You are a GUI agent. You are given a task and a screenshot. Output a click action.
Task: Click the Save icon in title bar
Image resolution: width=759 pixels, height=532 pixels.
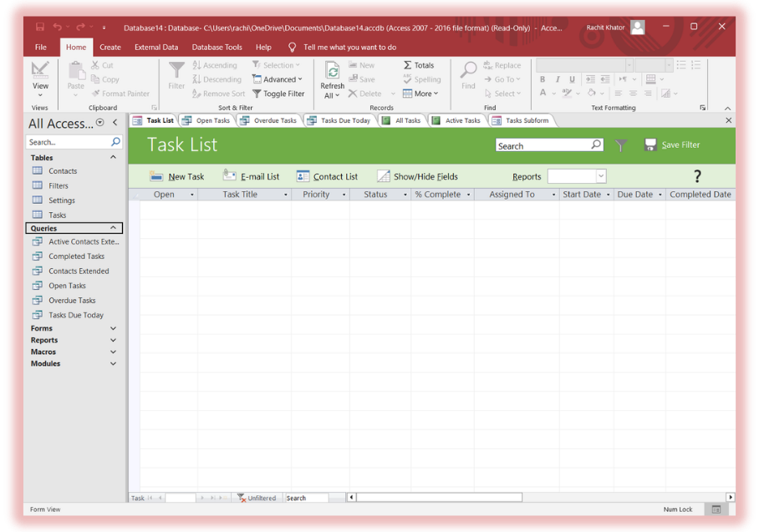click(40, 27)
